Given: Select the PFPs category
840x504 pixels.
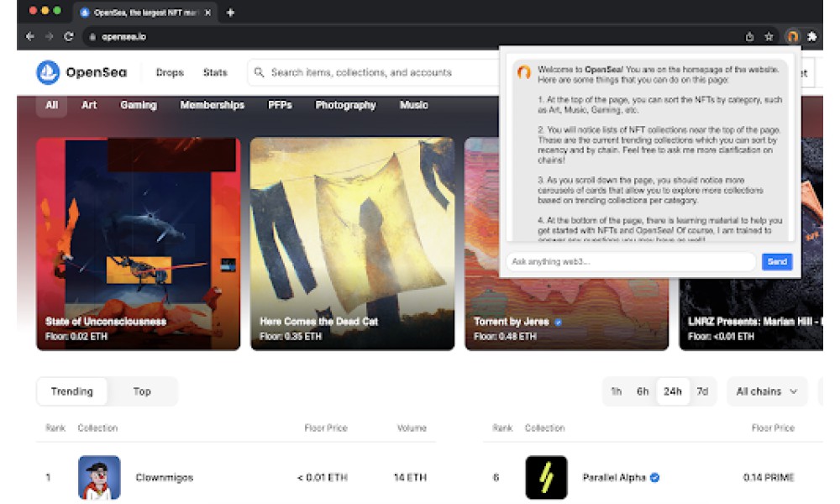Looking at the screenshot, I should (x=280, y=105).
